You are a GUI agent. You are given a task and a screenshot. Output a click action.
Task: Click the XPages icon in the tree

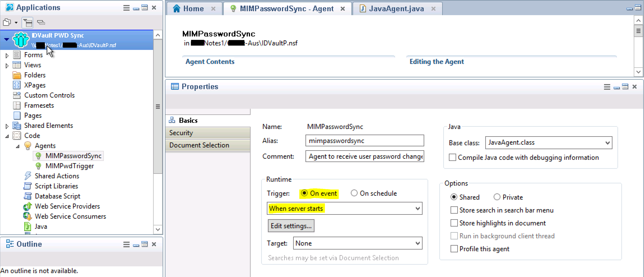pos(16,85)
